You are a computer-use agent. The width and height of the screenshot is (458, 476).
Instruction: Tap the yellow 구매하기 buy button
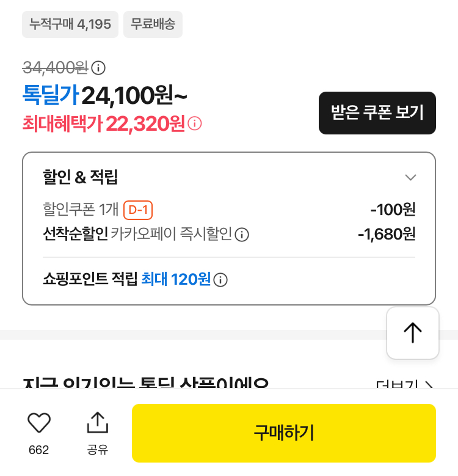click(x=283, y=433)
